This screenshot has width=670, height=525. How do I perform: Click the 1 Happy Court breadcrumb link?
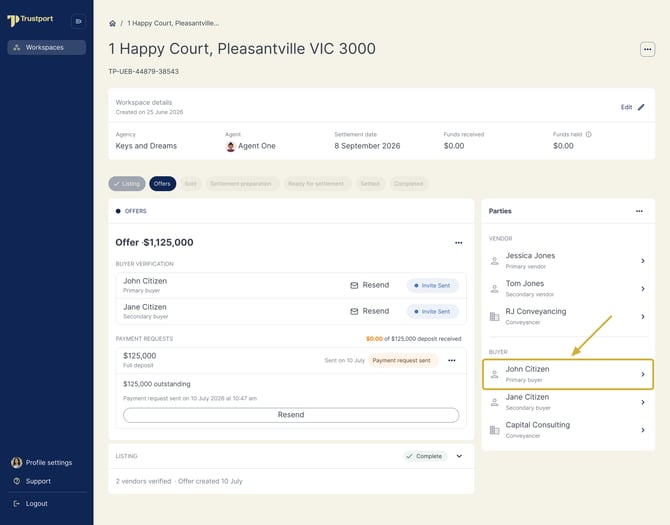pyautogui.click(x=173, y=23)
